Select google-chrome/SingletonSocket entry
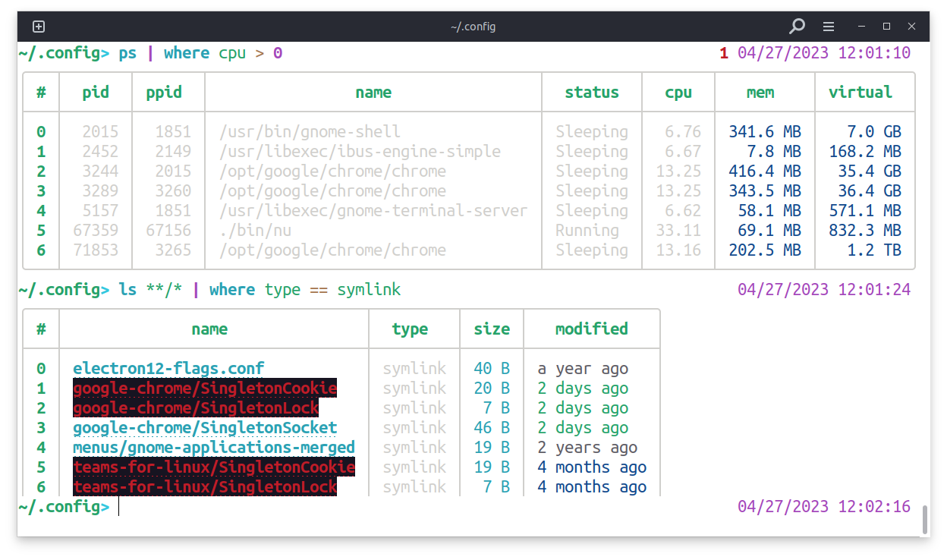 [205, 428]
